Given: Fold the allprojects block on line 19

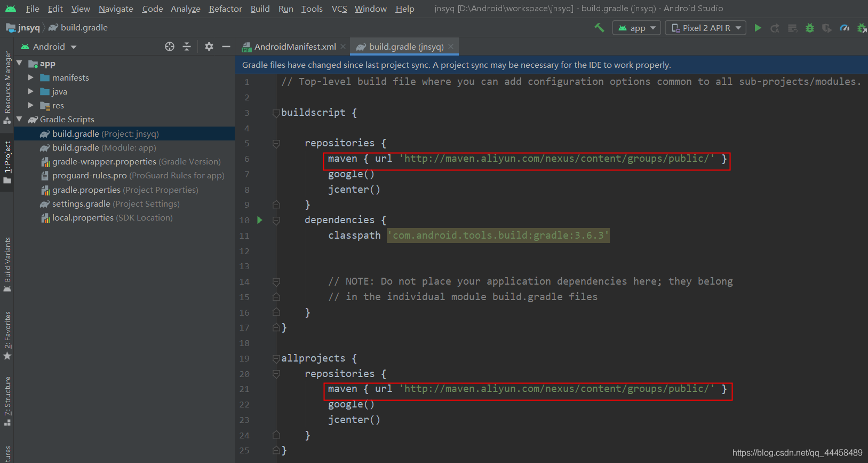Looking at the screenshot, I should click(276, 358).
